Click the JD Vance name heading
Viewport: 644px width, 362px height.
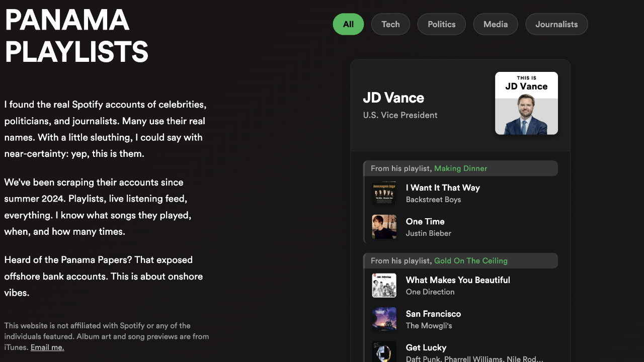coord(393,98)
